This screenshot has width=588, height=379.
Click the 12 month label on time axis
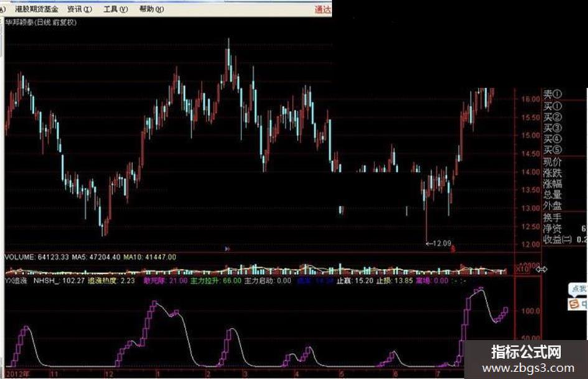click(109, 374)
